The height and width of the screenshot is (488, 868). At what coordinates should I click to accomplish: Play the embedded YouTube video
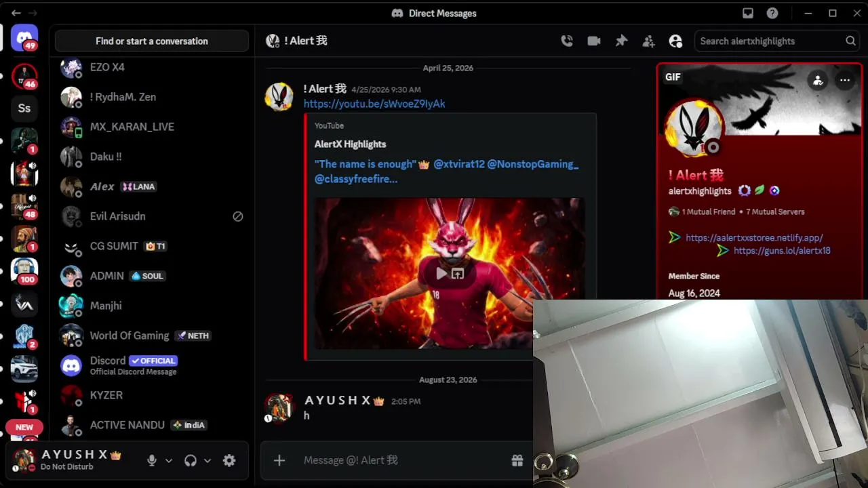coord(441,273)
